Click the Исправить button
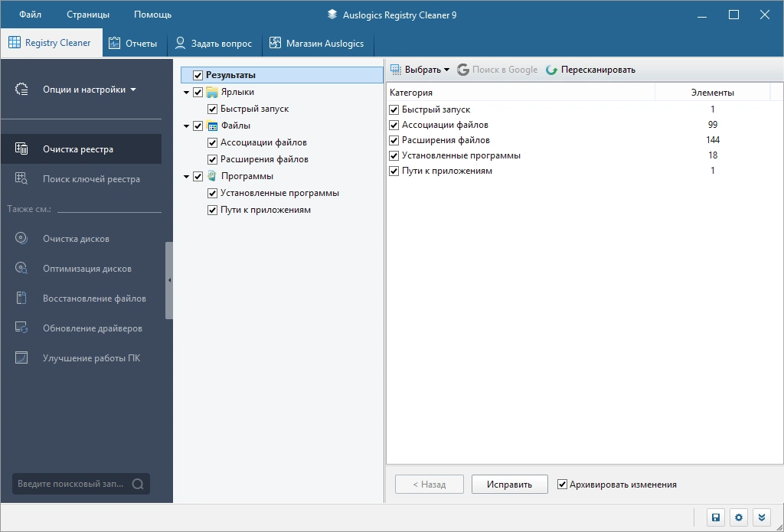 coord(509,484)
